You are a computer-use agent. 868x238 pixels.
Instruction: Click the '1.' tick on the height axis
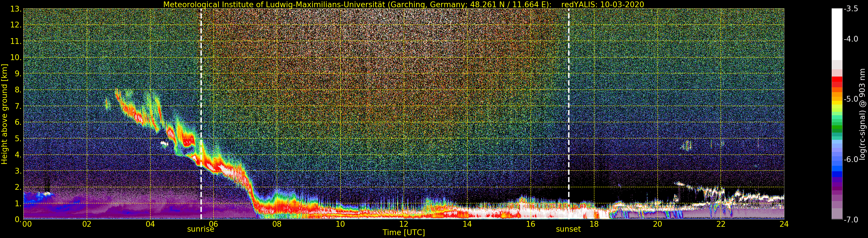coord(18,203)
